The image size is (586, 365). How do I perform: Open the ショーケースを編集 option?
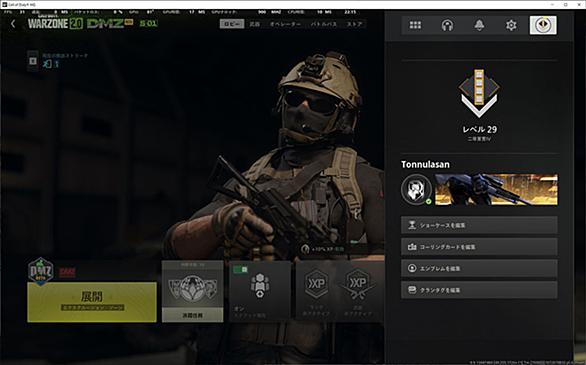[479, 225]
